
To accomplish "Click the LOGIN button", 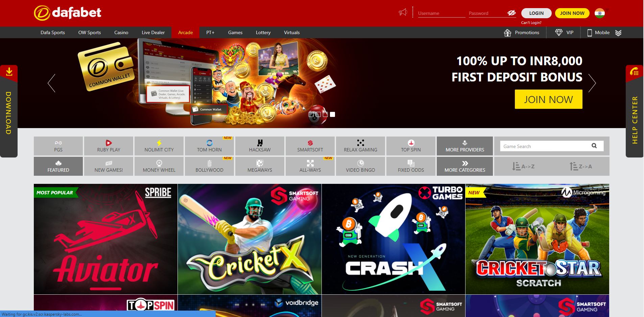I will pyautogui.click(x=536, y=13).
